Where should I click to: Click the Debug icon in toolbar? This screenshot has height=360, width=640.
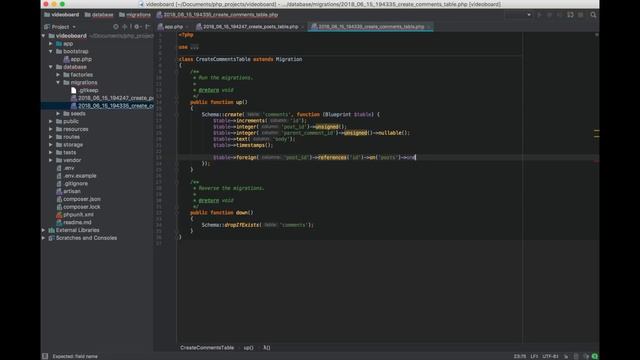tap(549, 15)
